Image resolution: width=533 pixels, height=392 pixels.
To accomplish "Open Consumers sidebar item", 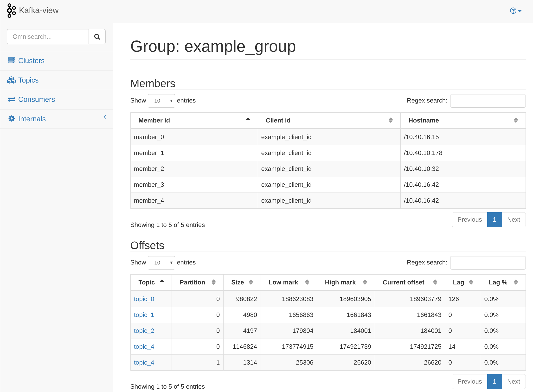I will [x=36, y=99].
